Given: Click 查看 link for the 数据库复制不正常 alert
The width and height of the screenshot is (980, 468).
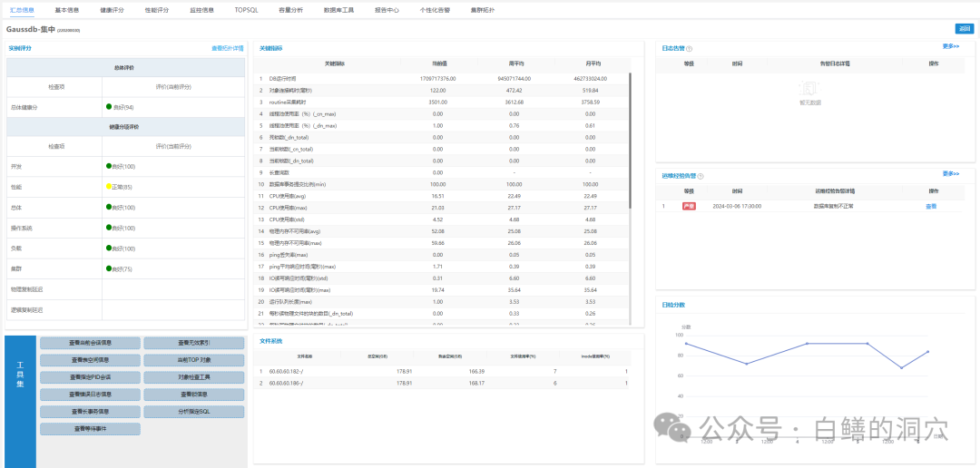Looking at the screenshot, I should pyautogui.click(x=931, y=206).
